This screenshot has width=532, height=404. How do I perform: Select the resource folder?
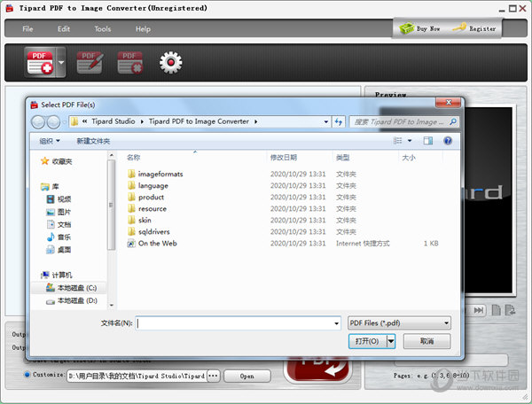tap(147, 209)
